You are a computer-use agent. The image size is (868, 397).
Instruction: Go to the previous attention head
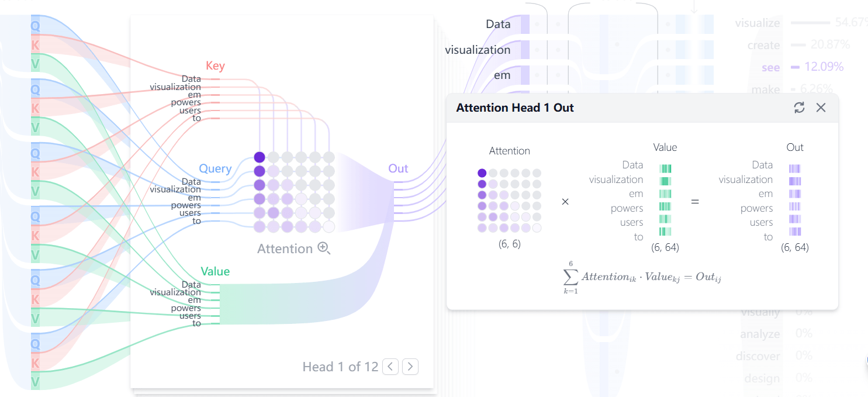[390, 367]
